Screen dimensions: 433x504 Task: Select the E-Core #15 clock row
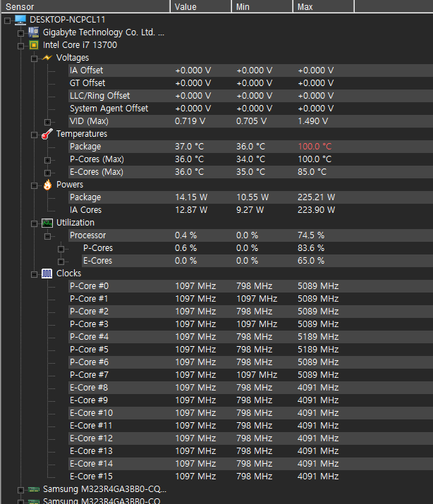[x=250, y=477]
